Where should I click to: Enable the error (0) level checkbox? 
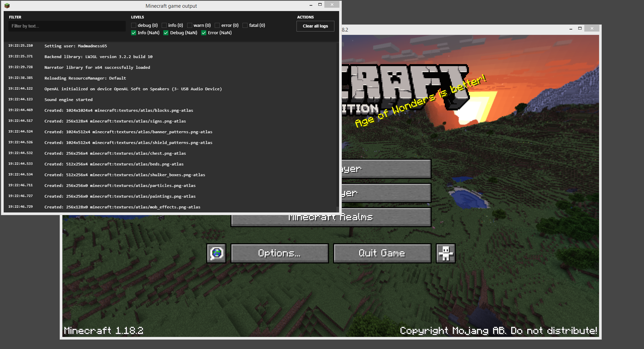217,26
